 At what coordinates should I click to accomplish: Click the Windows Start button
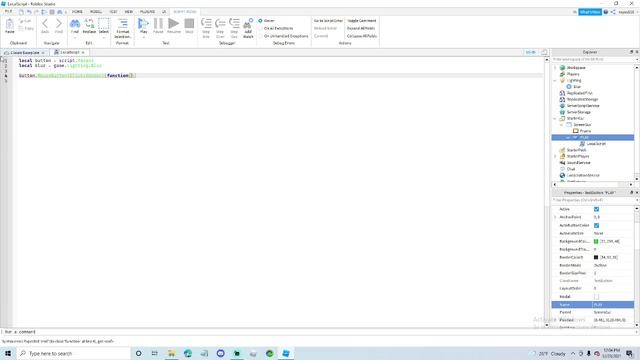(x=8, y=353)
